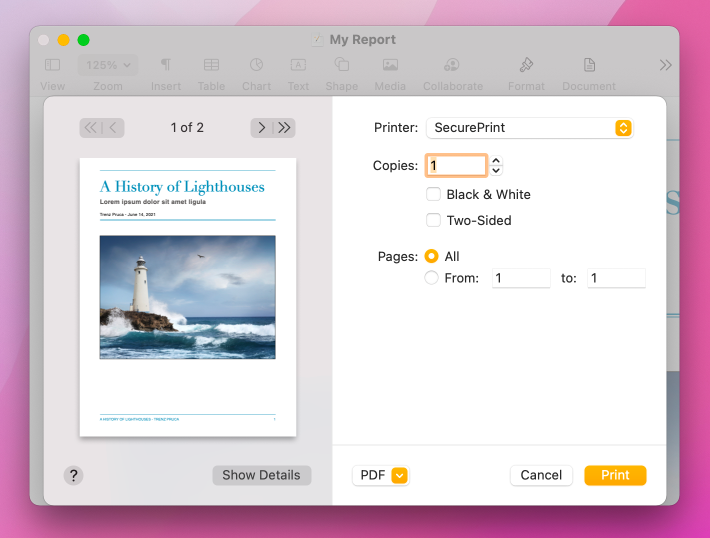
Task: Click the Print button
Action: pos(615,476)
